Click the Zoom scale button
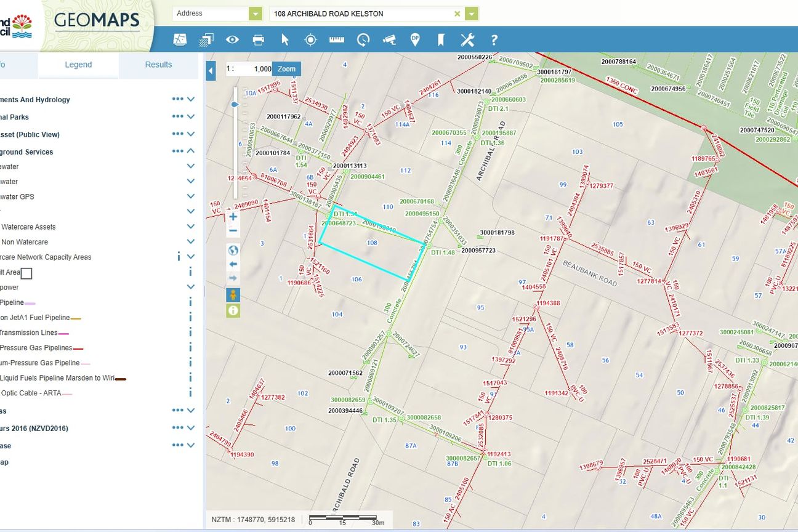Viewport: 798px width, 532px height. coord(286,69)
